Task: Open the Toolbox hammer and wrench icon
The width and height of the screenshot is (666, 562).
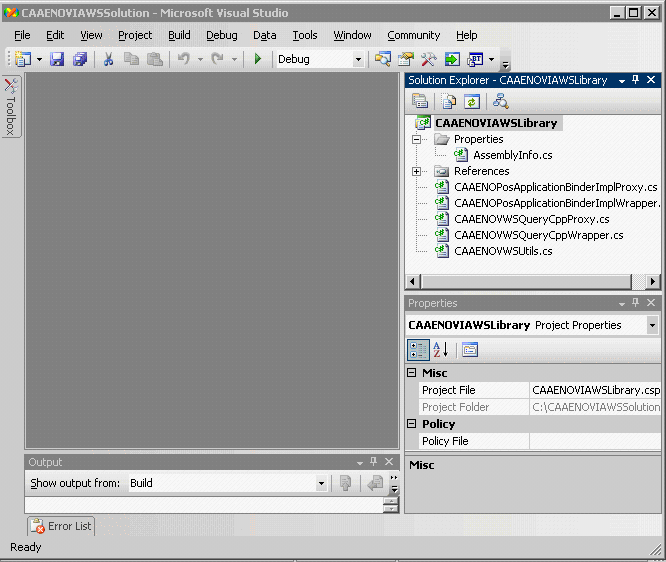Action: (x=429, y=59)
